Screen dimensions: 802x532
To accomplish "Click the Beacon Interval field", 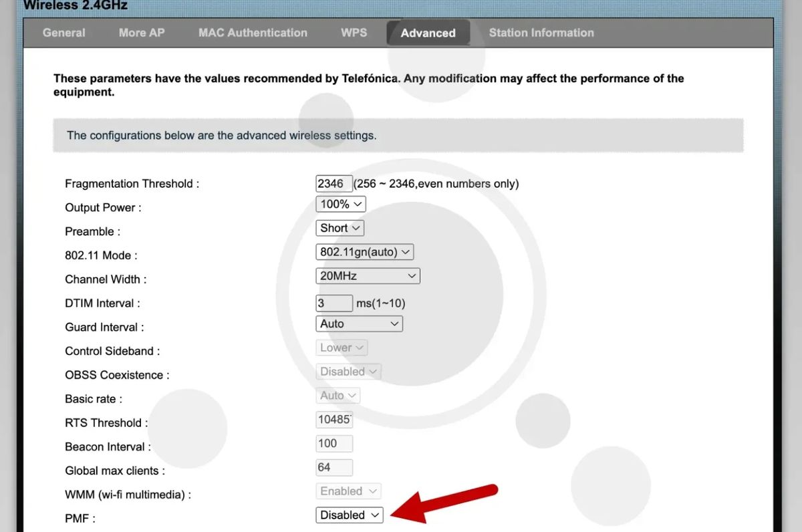I will (333, 443).
